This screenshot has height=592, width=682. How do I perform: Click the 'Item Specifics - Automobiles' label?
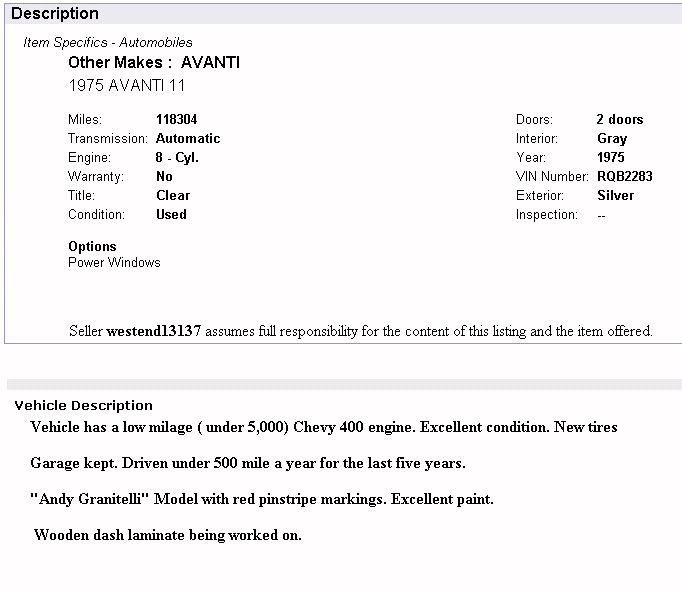108,43
